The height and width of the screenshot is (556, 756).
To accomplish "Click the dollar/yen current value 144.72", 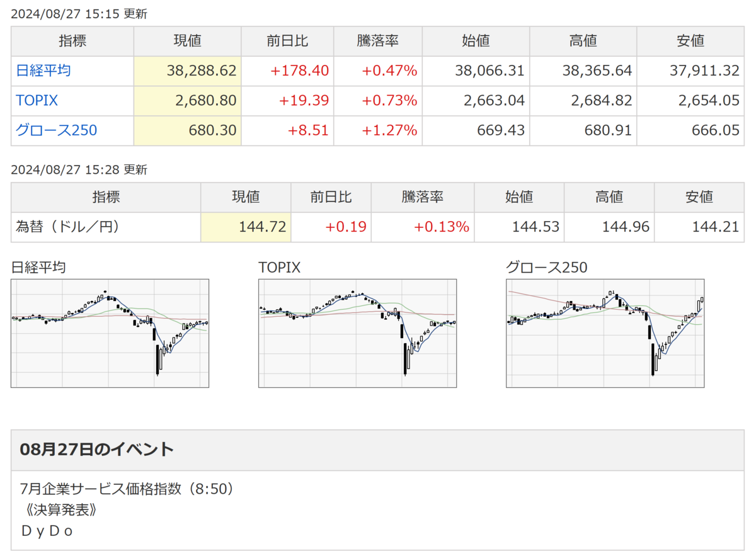I will point(263,227).
